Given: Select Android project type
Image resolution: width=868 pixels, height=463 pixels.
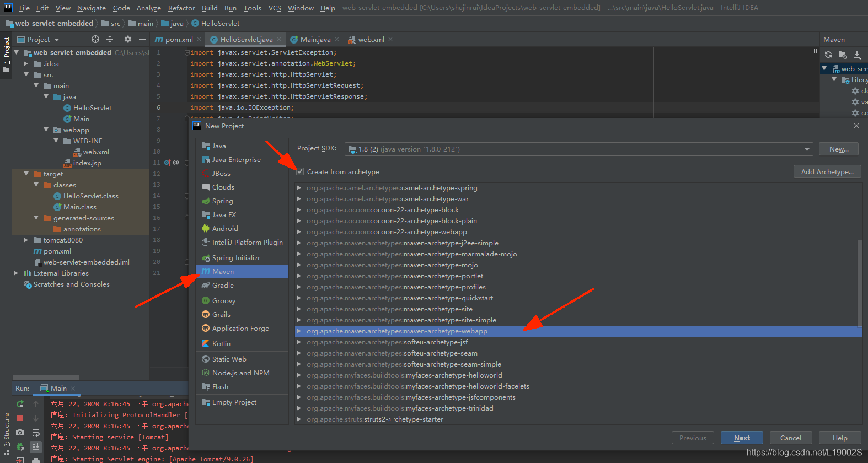Looking at the screenshot, I should coord(242,228).
